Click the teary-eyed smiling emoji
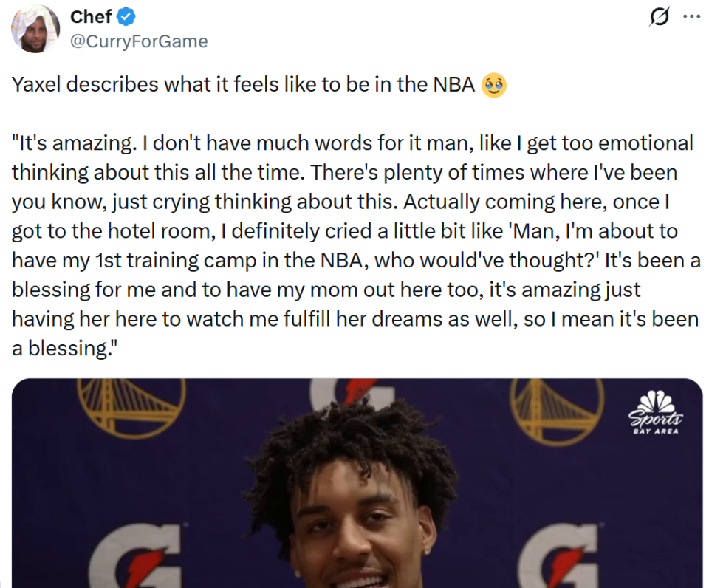This screenshot has height=588, width=709. point(494,85)
